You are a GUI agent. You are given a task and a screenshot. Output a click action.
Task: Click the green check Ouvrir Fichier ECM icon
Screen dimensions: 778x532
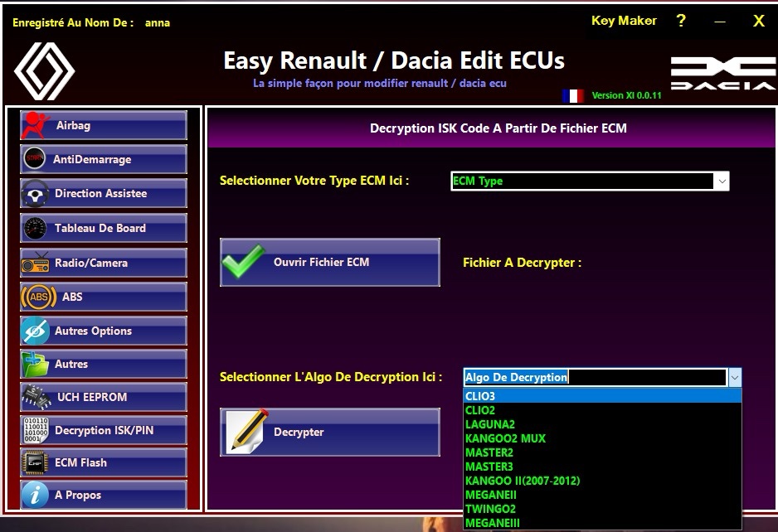point(243,262)
